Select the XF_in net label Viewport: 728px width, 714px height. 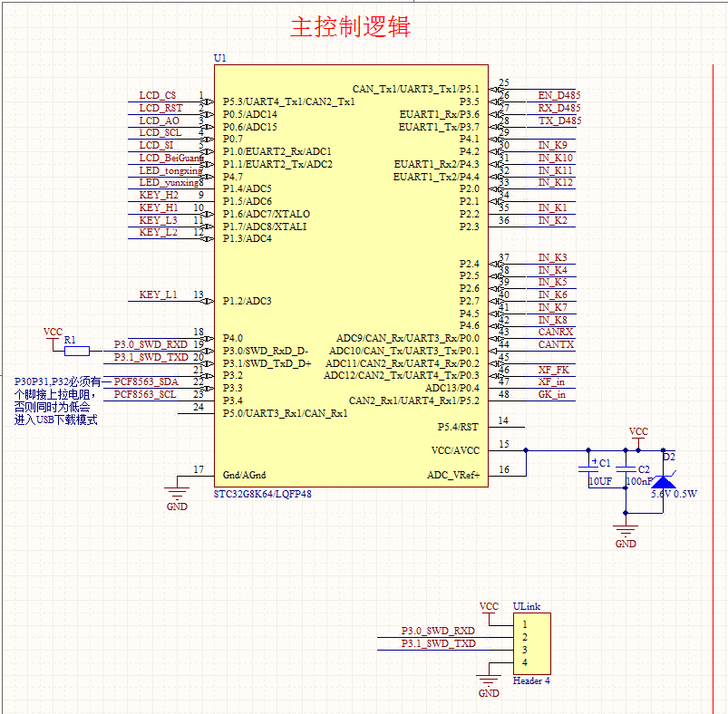point(551,381)
